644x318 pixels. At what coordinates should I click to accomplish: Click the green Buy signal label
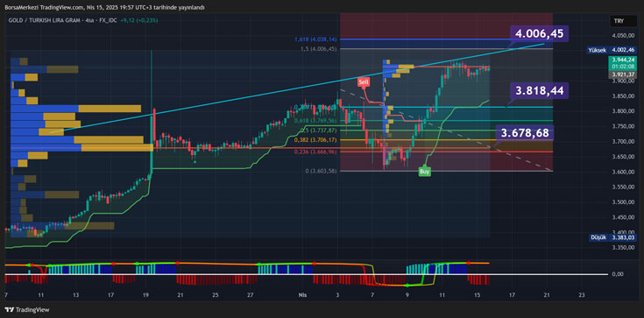(x=424, y=172)
